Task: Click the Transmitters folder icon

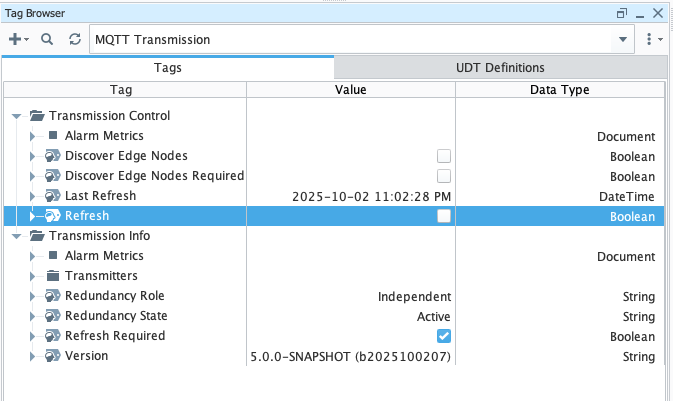Action: (53, 276)
